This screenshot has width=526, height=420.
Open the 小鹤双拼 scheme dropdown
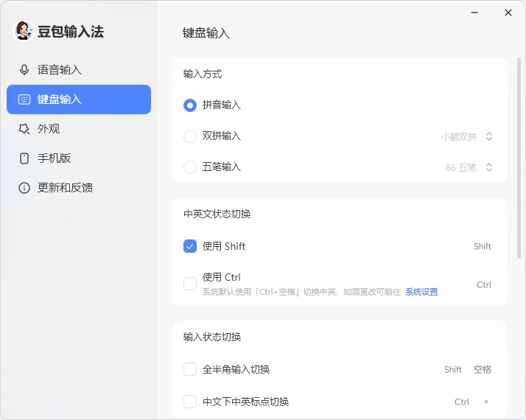coord(466,136)
